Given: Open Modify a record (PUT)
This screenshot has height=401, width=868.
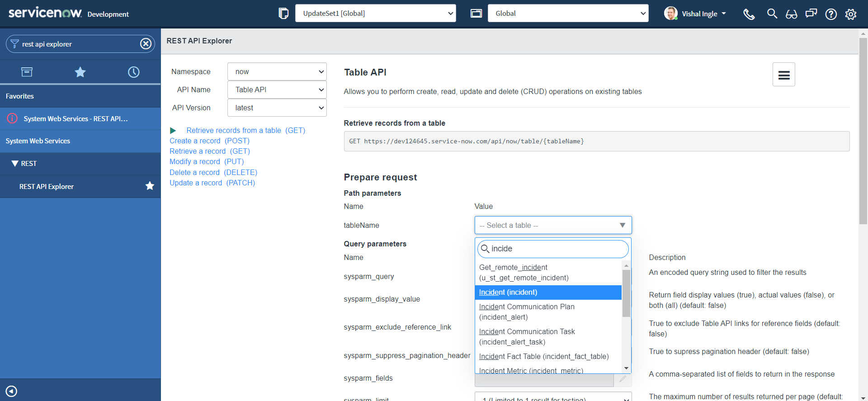Looking at the screenshot, I should (x=207, y=161).
